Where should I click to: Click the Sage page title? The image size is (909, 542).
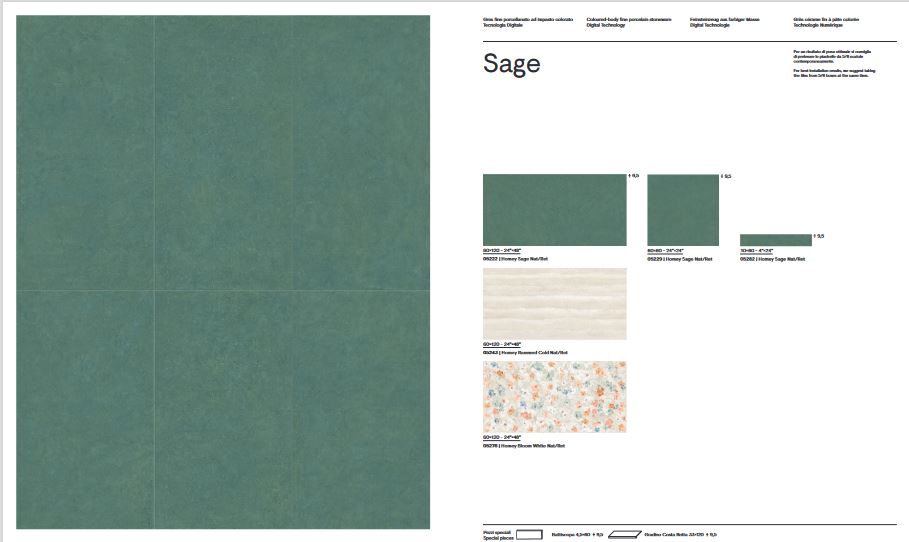tap(511, 64)
